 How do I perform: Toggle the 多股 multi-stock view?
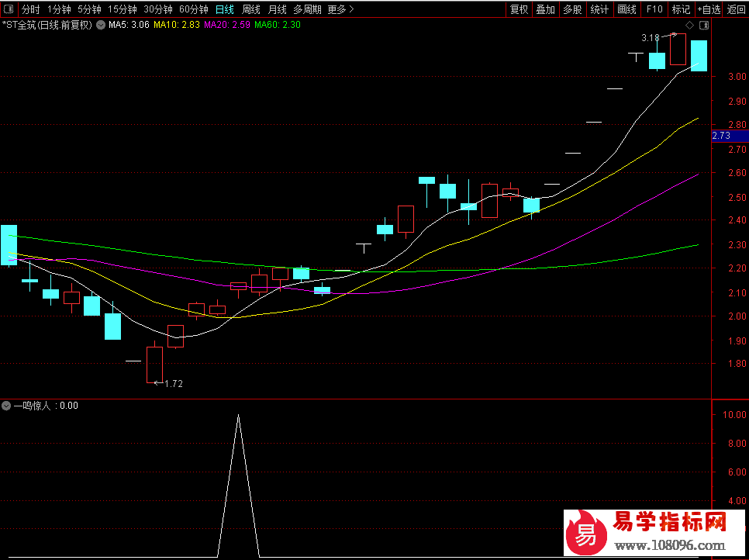click(572, 9)
